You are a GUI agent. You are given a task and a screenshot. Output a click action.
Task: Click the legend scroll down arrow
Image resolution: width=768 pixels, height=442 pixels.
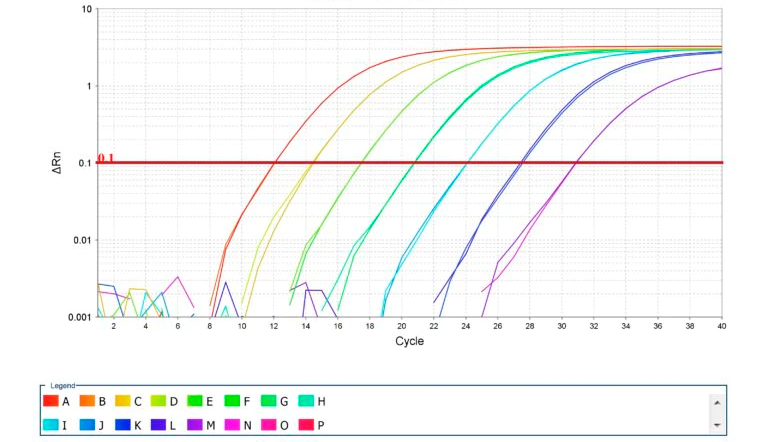(714, 426)
